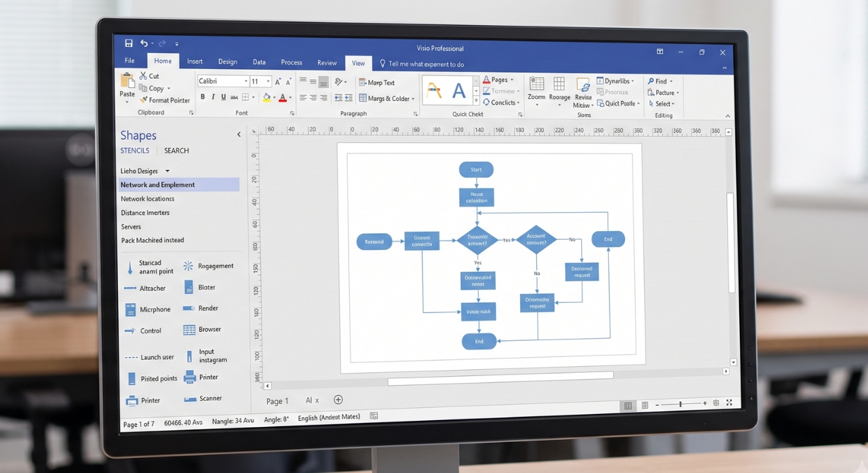The image size is (868, 473).
Task: Align paragraph text to the center
Action: (313, 98)
